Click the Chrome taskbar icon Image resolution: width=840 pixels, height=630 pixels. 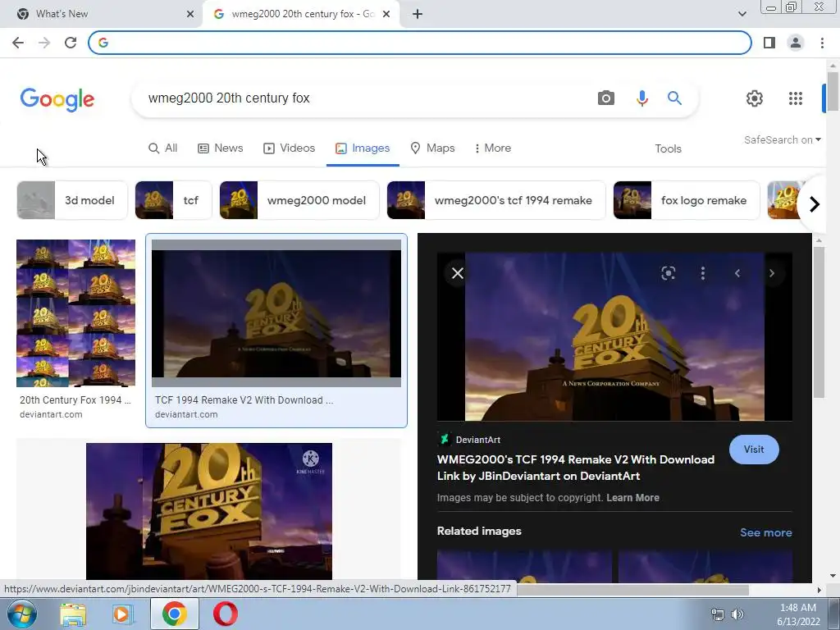[174, 614]
